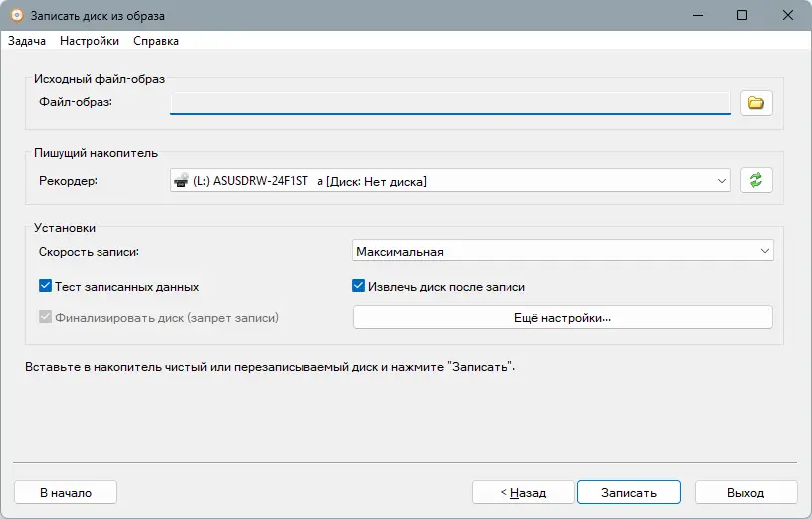Viewport: 812px width, 519px height.
Task: Uncheck 'Извлечь диск после записи'
Action: [x=360, y=287]
